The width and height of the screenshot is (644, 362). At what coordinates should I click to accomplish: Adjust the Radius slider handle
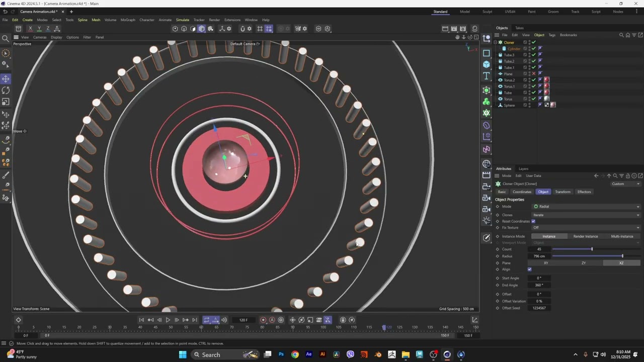pos(622,256)
